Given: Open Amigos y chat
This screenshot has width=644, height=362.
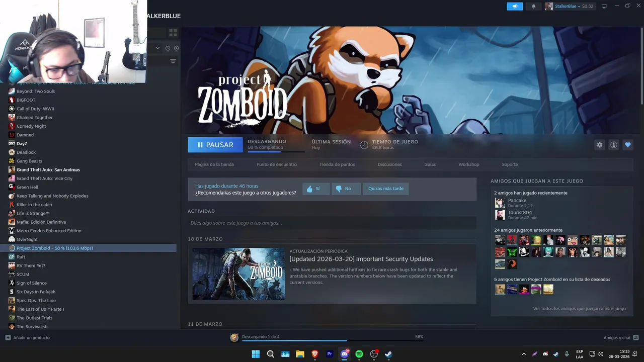Looking at the screenshot, I should tap(621, 337).
